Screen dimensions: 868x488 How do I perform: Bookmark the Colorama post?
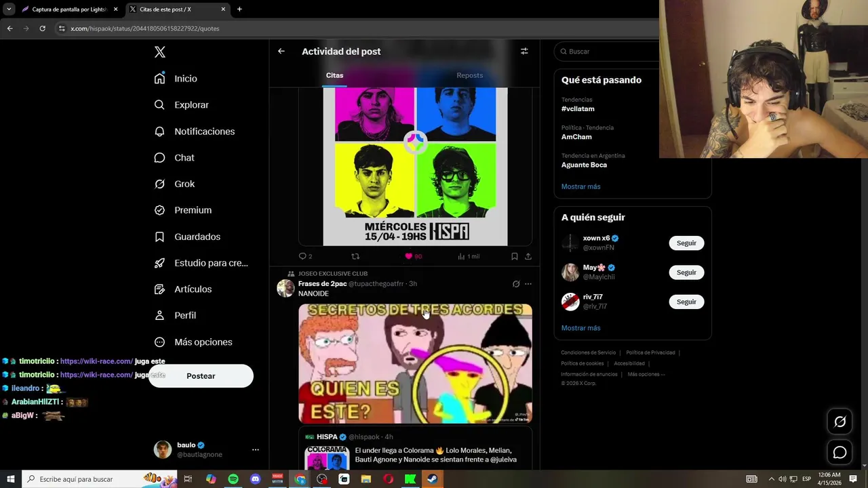click(x=514, y=256)
